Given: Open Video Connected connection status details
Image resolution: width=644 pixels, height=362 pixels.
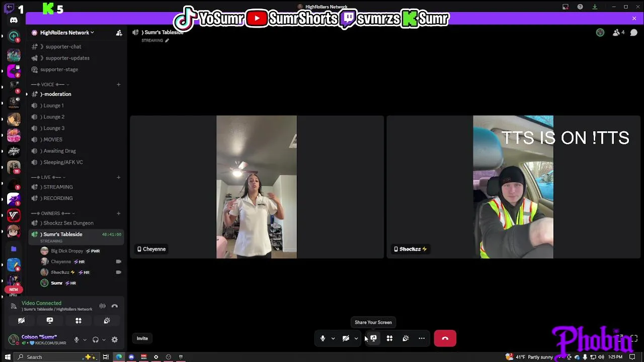Looking at the screenshot, I should tap(41, 303).
